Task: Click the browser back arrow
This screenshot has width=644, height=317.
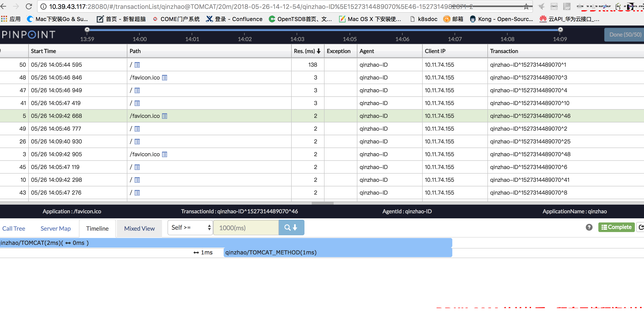Action: pyautogui.click(x=3, y=6)
